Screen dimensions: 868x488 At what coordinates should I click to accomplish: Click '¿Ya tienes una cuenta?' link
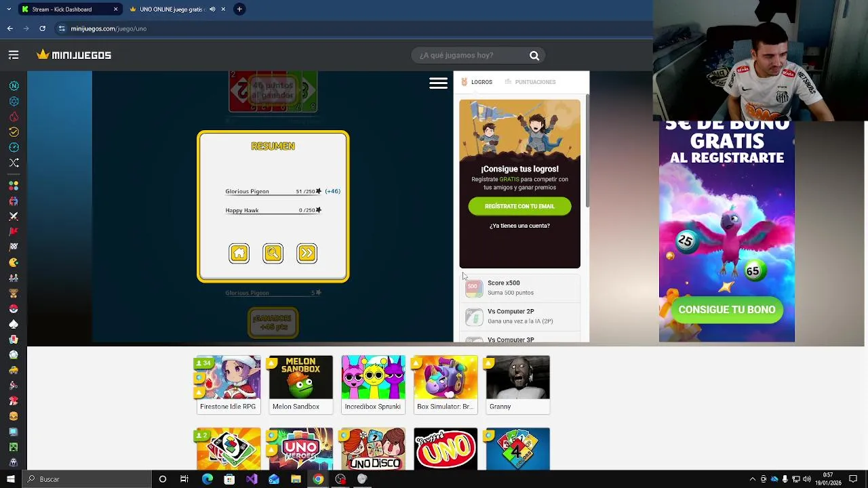point(519,226)
